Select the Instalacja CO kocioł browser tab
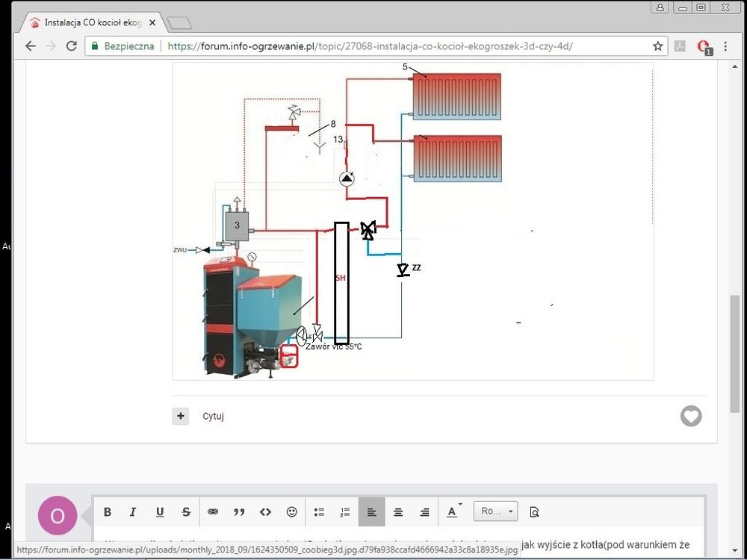 point(91,22)
